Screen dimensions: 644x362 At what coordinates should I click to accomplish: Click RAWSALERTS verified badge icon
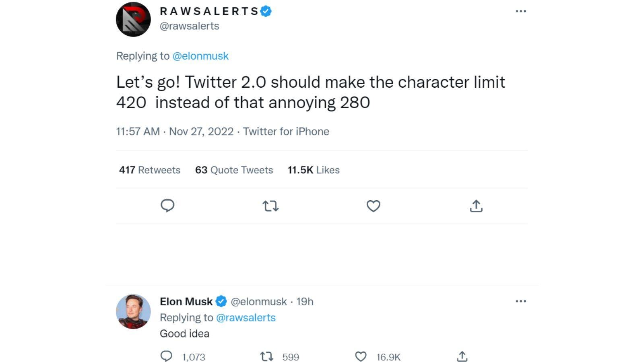click(266, 11)
